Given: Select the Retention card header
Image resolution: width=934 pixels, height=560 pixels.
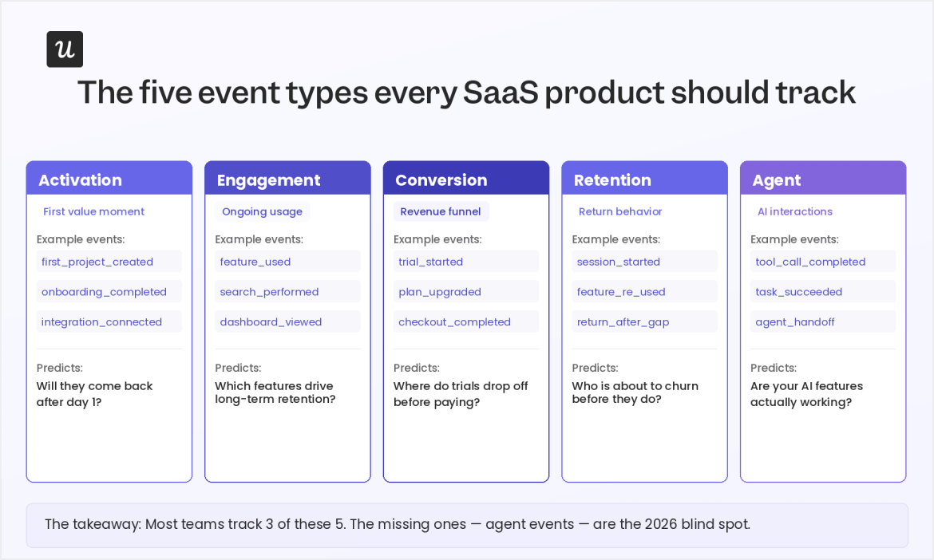Looking at the screenshot, I should 644,178.
